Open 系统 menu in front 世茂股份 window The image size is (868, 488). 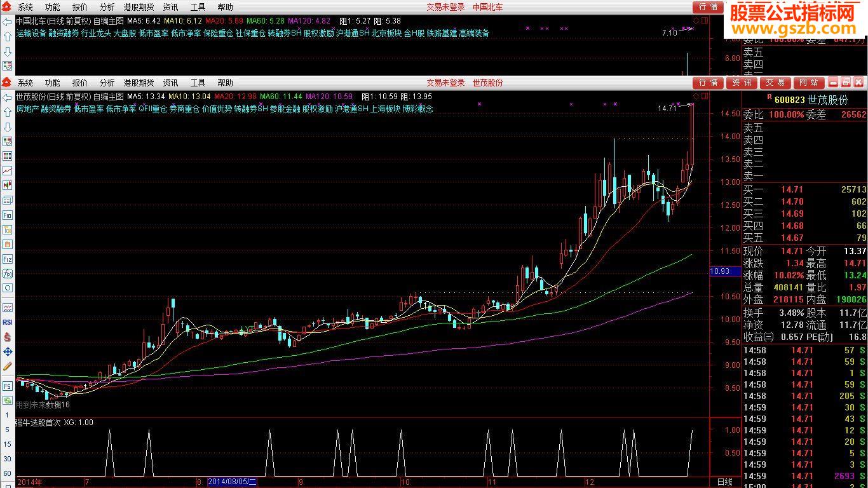pyautogui.click(x=25, y=83)
